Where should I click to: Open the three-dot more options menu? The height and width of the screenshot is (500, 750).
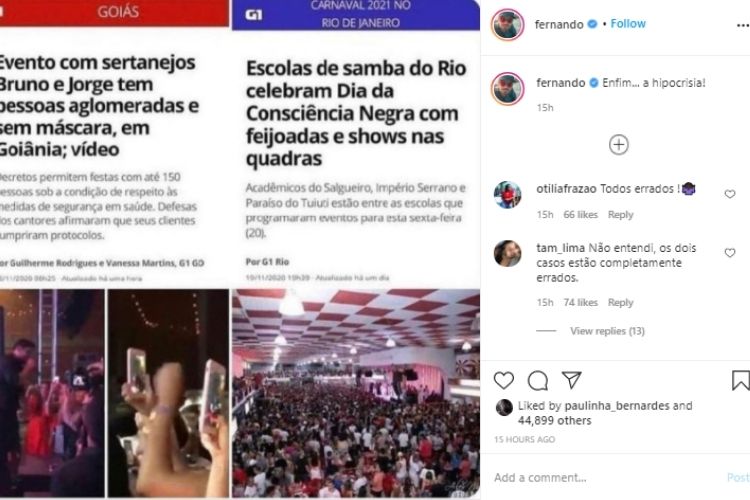click(743, 25)
